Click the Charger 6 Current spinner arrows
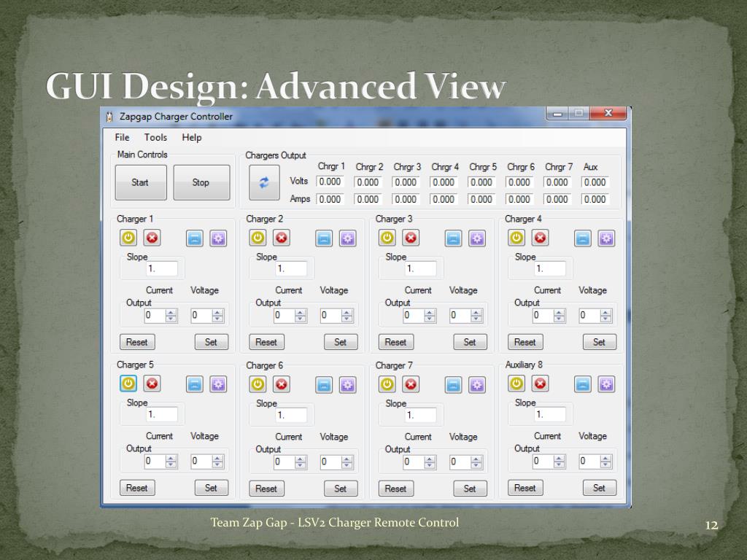The width and height of the screenshot is (747, 560). tap(301, 462)
